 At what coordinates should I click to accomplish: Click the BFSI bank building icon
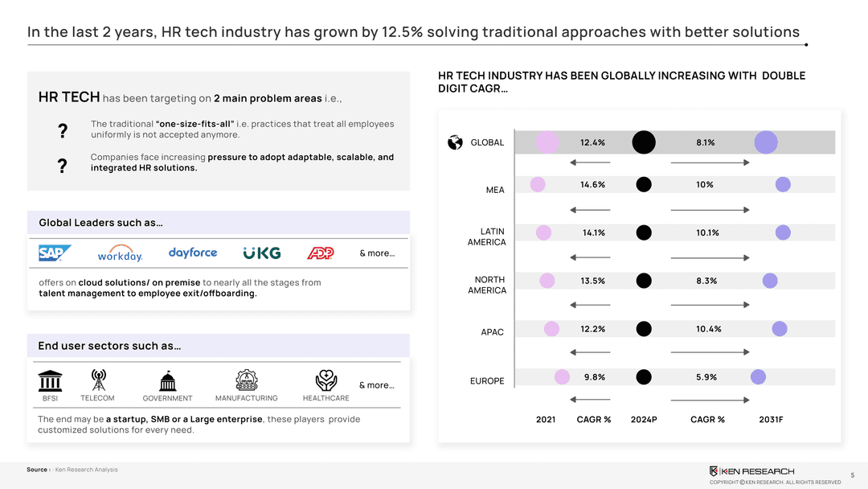click(51, 380)
